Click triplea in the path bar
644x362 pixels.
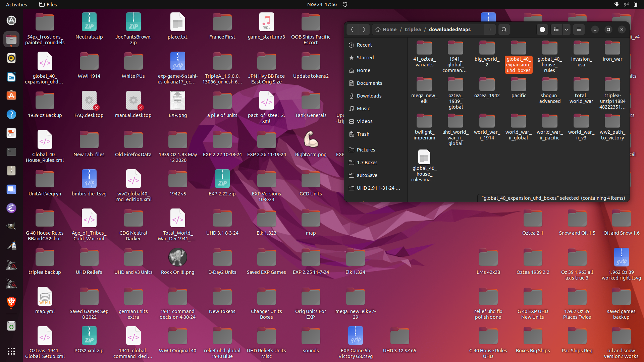[413, 29]
